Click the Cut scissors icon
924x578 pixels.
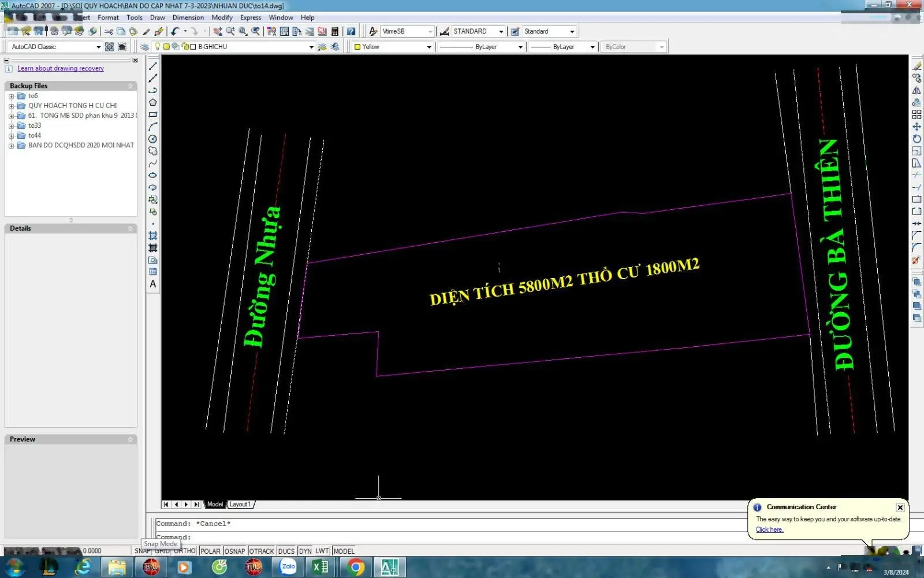tap(109, 31)
